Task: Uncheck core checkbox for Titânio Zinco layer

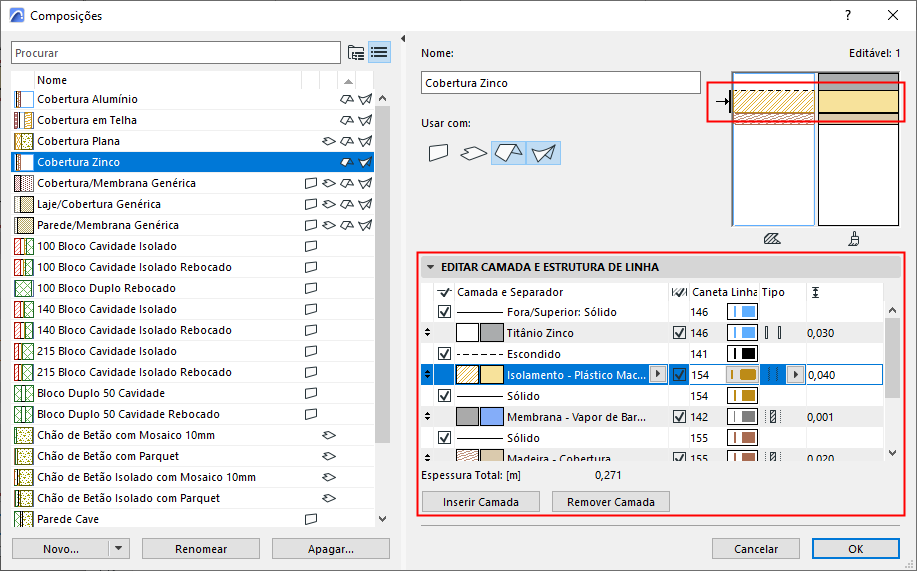Action: click(x=679, y=333)
